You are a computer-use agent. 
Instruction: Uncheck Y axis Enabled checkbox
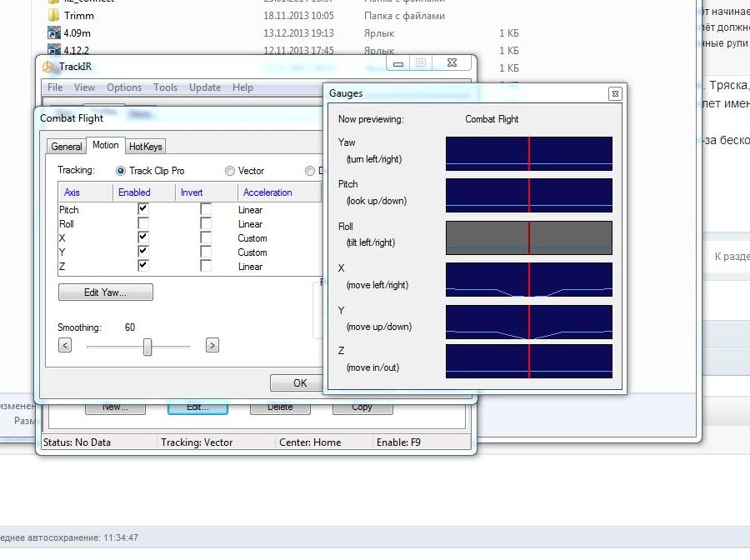pyautogui.click(x=143, y=252)
